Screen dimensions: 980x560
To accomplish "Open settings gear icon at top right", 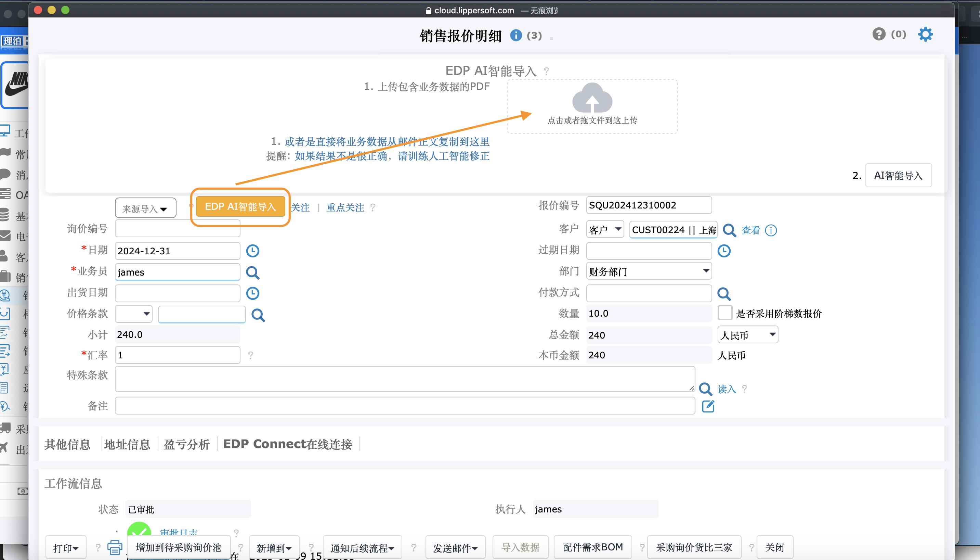I will point(925,35).
